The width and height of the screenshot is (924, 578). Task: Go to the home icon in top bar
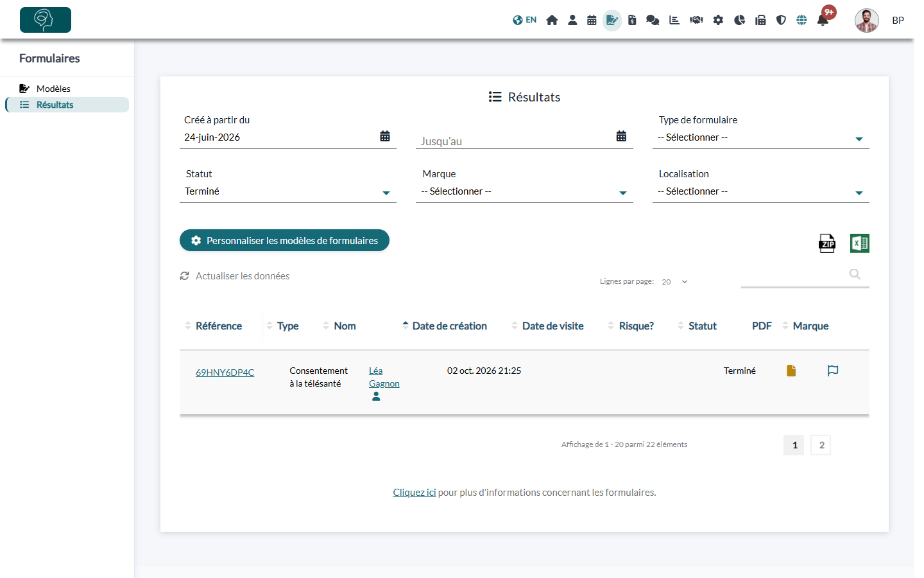pos(552,20)
